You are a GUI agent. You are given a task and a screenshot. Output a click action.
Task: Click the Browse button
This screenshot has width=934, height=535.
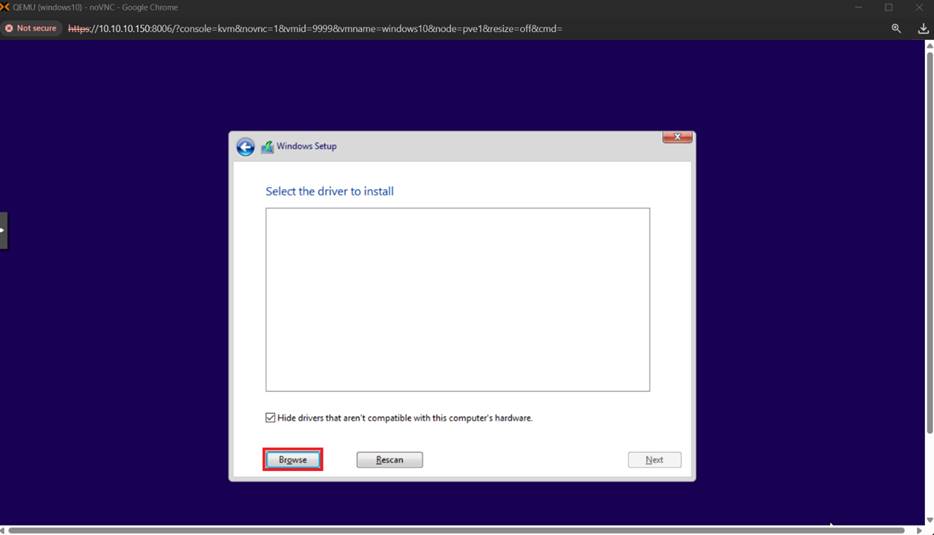pos(292,459)
